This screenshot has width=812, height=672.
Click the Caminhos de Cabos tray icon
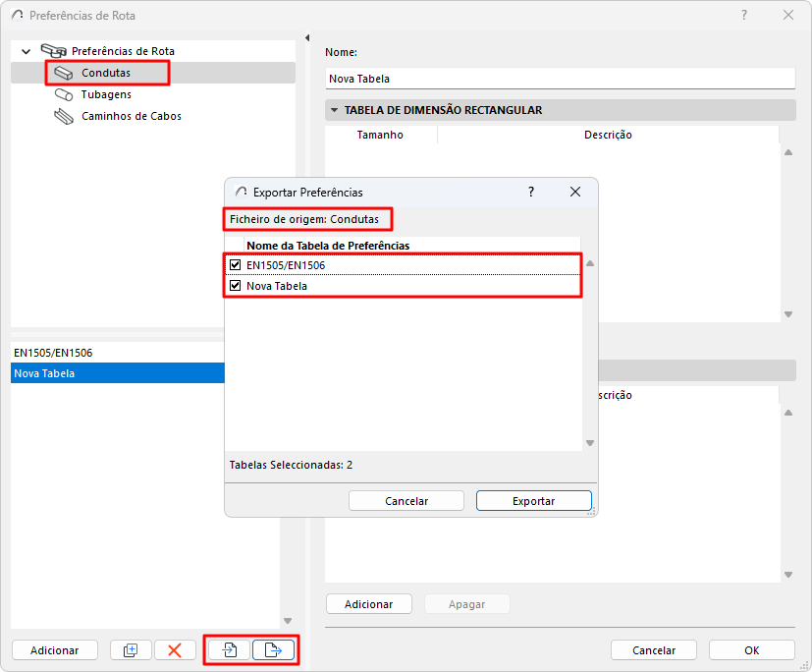pyautogui.click(x=64, y=117)
